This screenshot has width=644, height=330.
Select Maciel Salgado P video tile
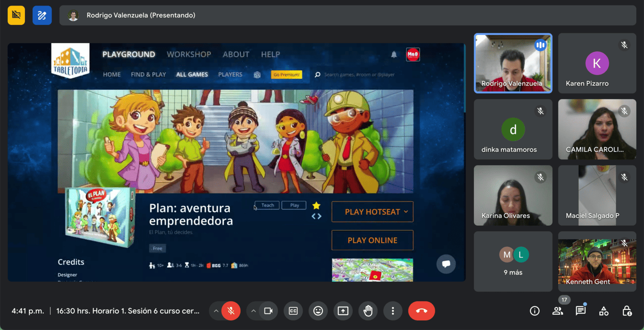click(x=597, y=195)
